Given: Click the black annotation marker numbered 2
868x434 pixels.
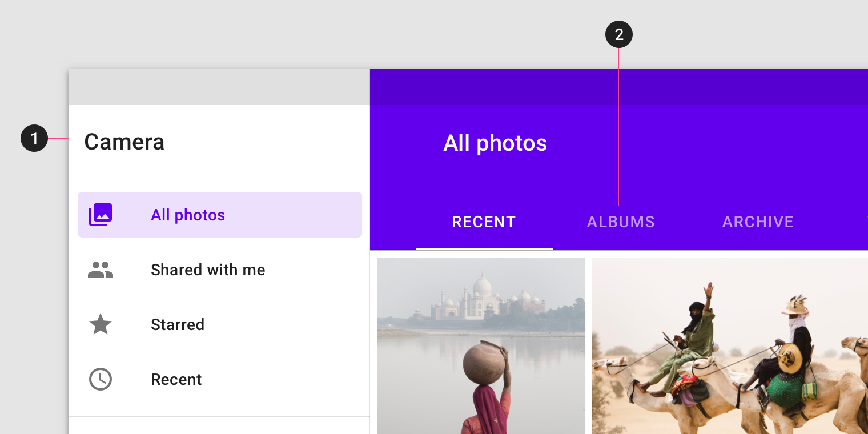Looking at the screenshot, I should (619, 35).
